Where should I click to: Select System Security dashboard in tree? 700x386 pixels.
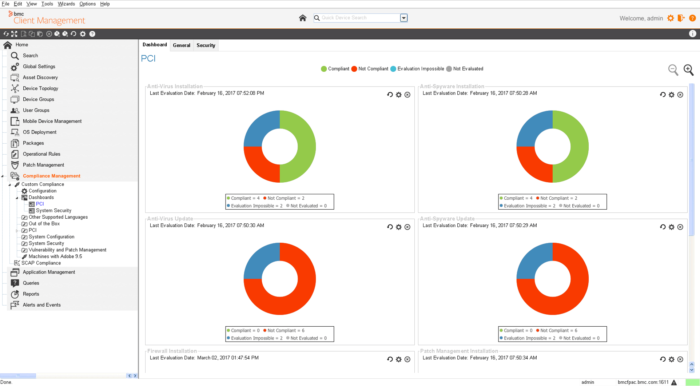click(x=54, y=211)
